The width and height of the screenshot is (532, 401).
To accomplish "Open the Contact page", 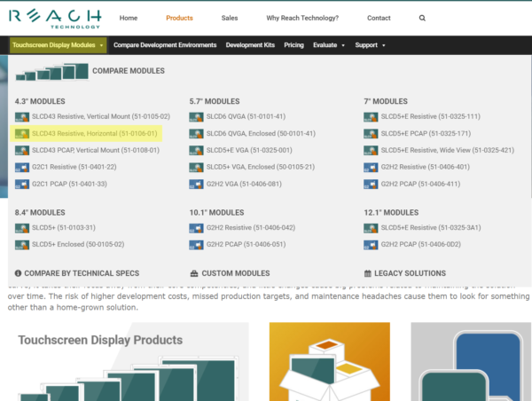I will coord(379,18).
